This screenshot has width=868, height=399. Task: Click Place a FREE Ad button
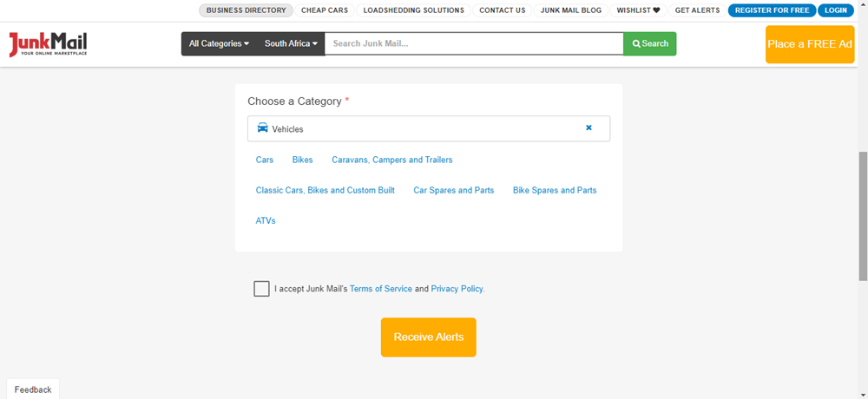(810, 44)
